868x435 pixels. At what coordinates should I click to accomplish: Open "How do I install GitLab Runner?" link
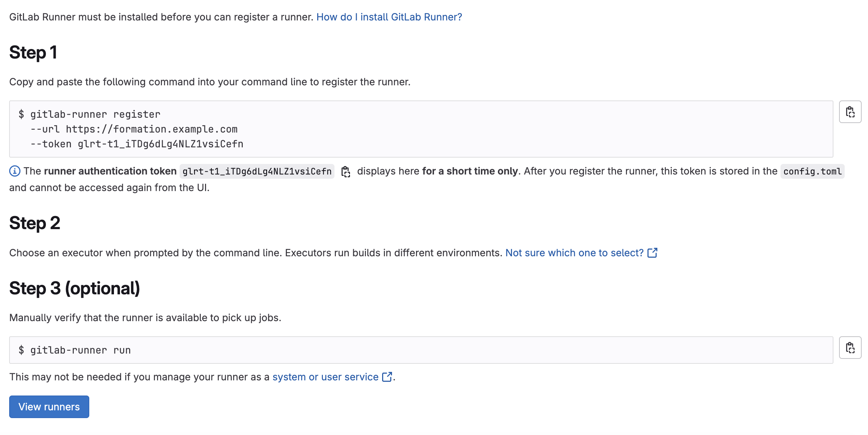click(389, 17)
